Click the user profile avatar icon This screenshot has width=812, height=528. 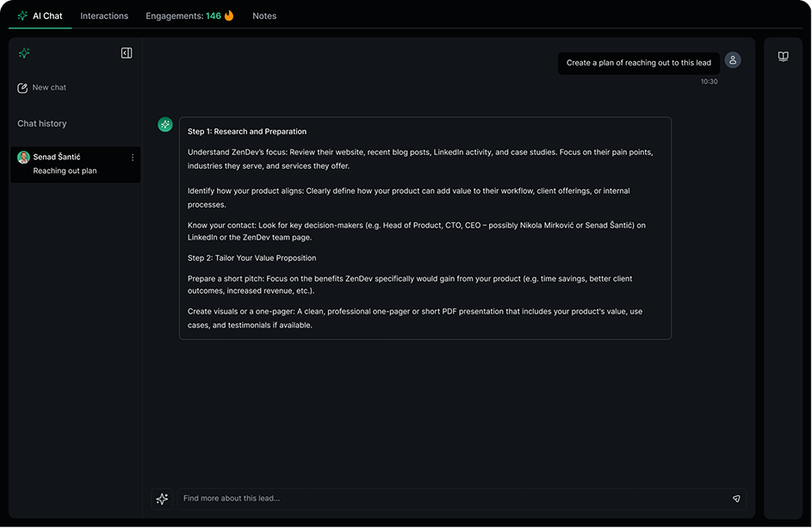click(x=733, y=60)
